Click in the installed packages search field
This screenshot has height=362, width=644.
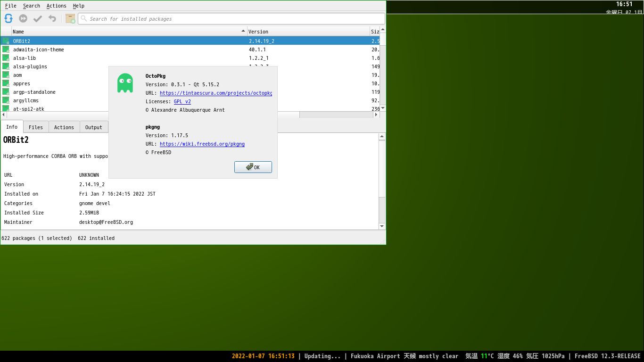click(231, 19)
